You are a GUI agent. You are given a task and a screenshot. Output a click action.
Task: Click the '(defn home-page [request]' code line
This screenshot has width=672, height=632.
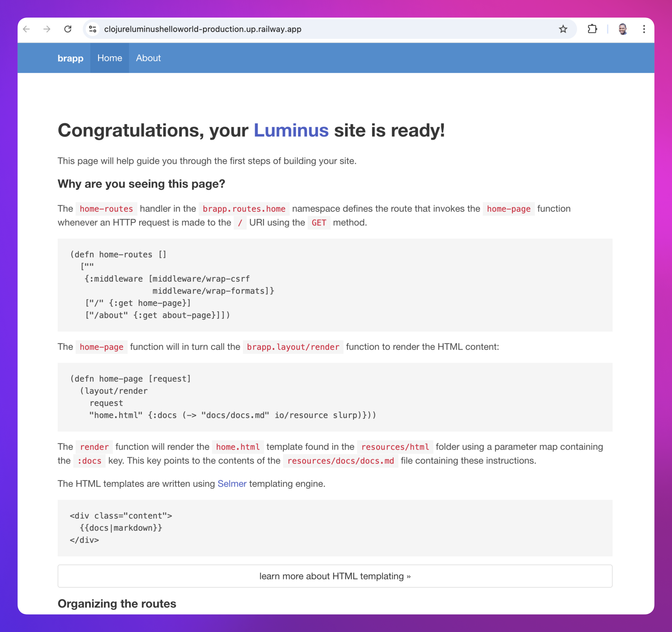[130, 379]
